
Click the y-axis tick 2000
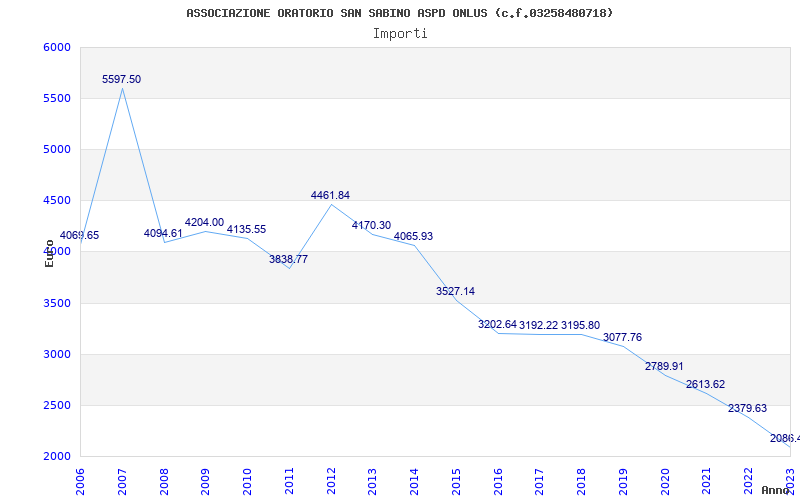pyautogui.click(x=56, y=457)
